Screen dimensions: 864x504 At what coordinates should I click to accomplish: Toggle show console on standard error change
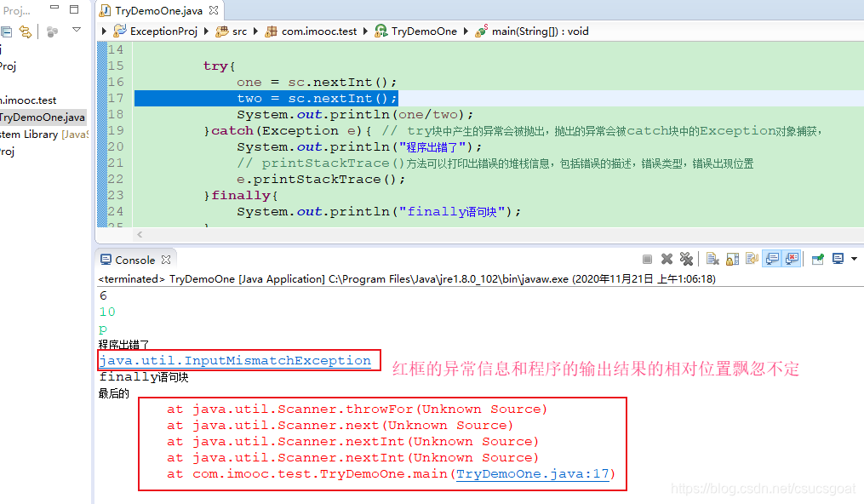pos(789,259)
